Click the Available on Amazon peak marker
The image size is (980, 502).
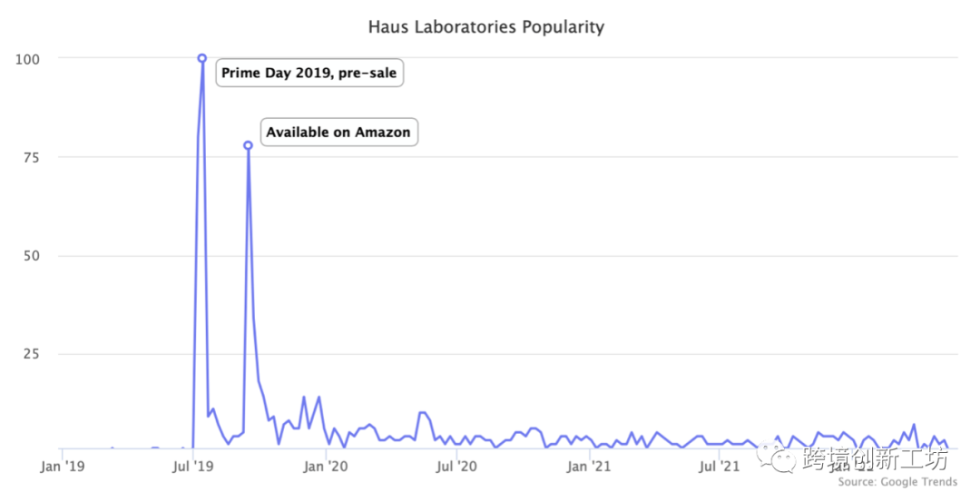[x=248, y=145]
